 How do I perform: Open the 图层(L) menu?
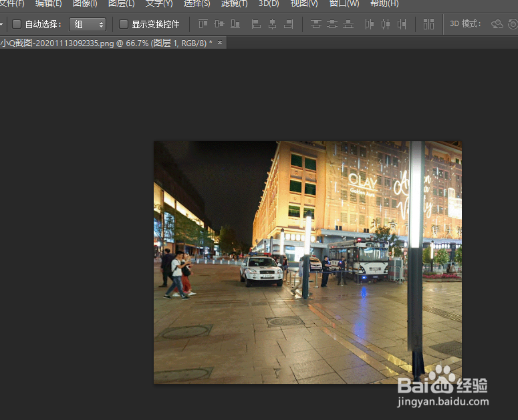tap(122, 3)
